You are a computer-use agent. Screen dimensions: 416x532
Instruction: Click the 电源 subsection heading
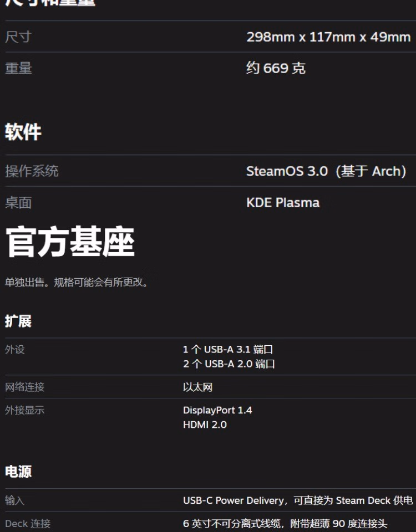click(18, 472)
